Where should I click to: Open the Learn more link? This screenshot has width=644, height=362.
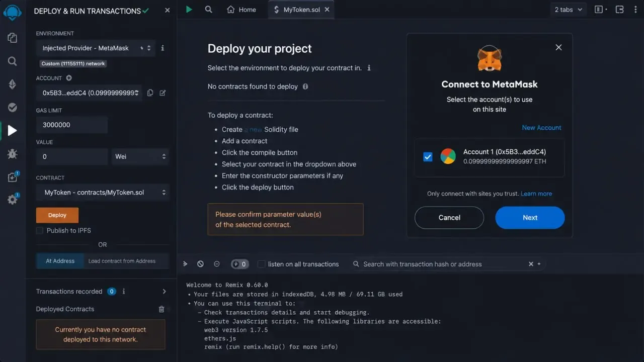(x=536, y=194)
